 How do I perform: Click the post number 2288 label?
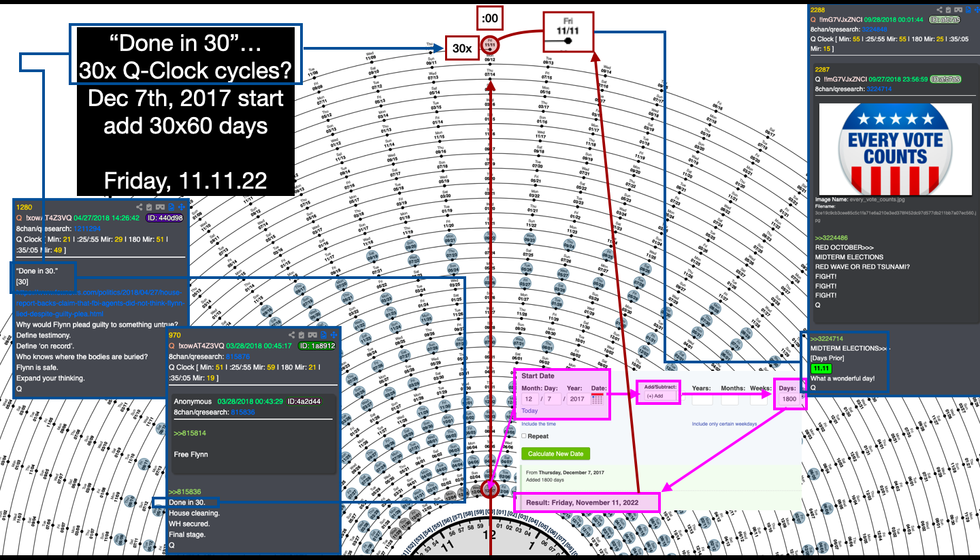[x=818, y=10]
